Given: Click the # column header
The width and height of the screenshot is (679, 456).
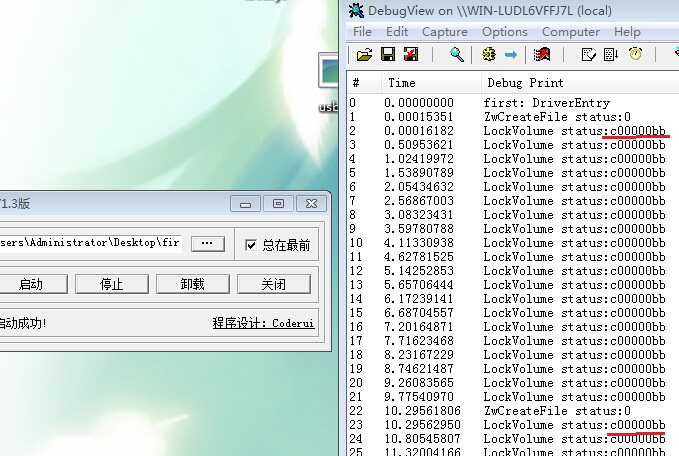Looking at the screenshot, I should pyautogui.click(x=364, y=83).
